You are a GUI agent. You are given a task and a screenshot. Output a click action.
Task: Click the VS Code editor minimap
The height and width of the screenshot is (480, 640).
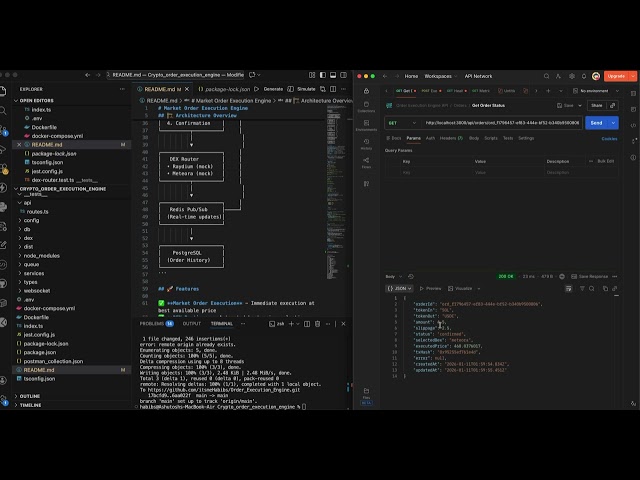pyautogui.click(x=336, y=192)
